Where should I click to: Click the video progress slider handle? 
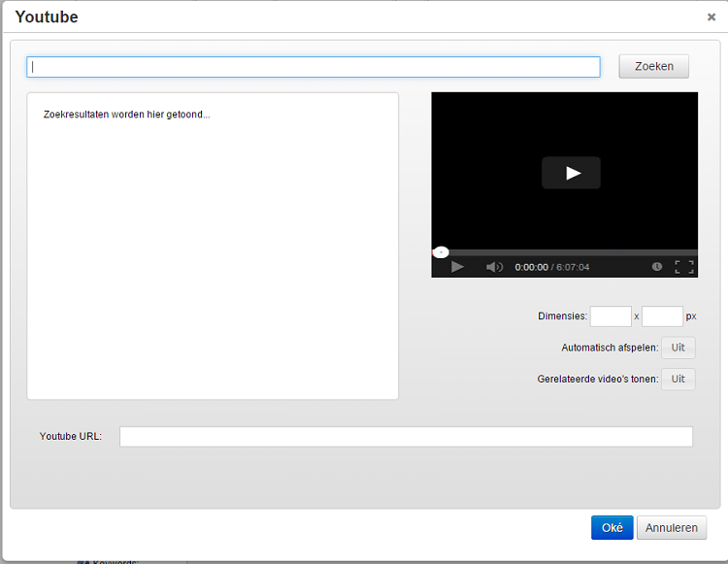click(x=441, y=252)
